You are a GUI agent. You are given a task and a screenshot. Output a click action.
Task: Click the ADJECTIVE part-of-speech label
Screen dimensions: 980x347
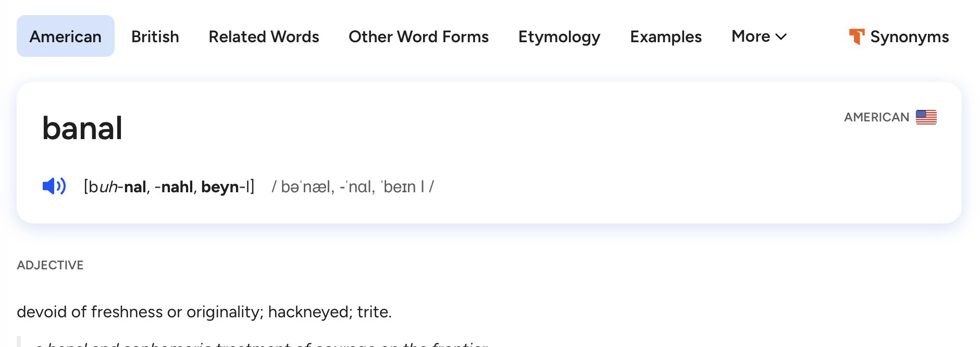pos(50,265)
